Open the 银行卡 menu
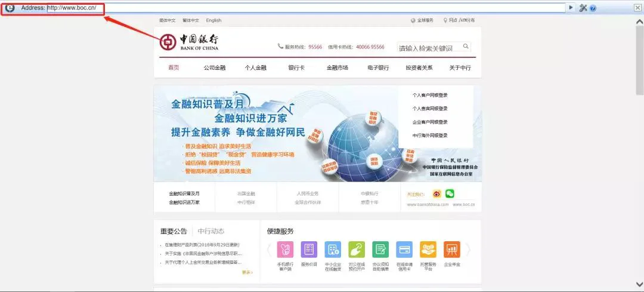 coord(296,68)
